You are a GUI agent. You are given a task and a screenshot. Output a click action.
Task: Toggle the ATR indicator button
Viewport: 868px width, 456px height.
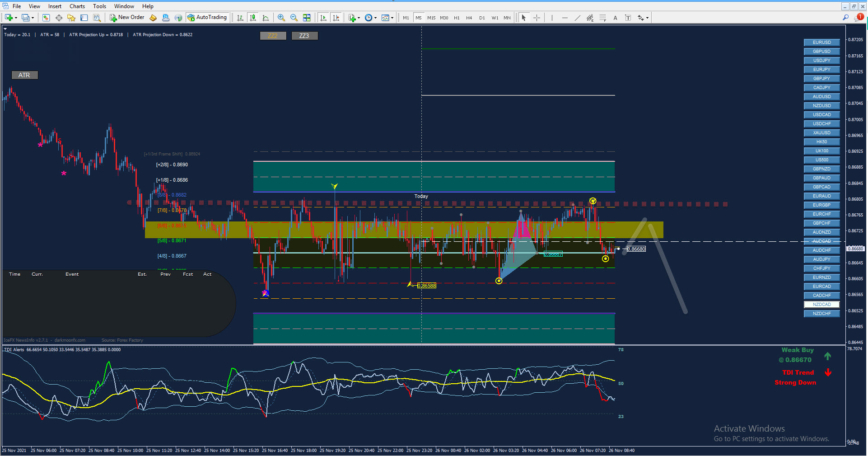24,75
